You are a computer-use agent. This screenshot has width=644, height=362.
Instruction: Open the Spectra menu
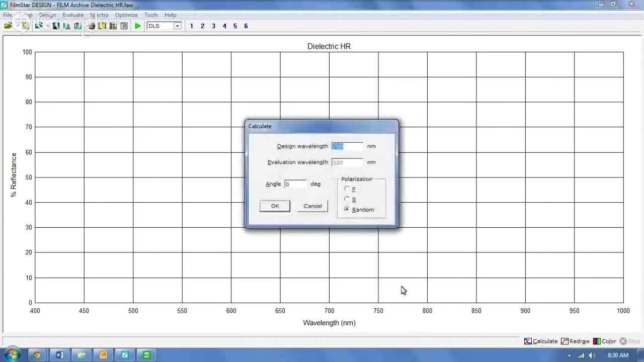click(x=99, y=15)
